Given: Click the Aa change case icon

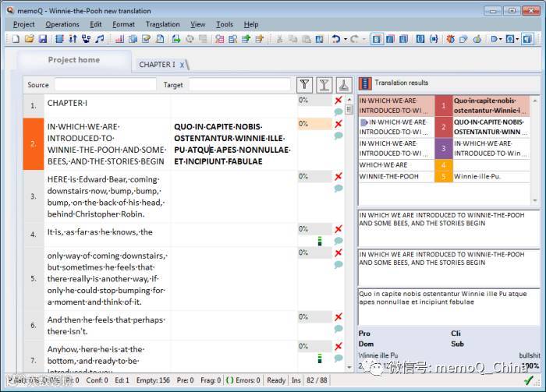Looking at the screenshot, I should point(319,39).
